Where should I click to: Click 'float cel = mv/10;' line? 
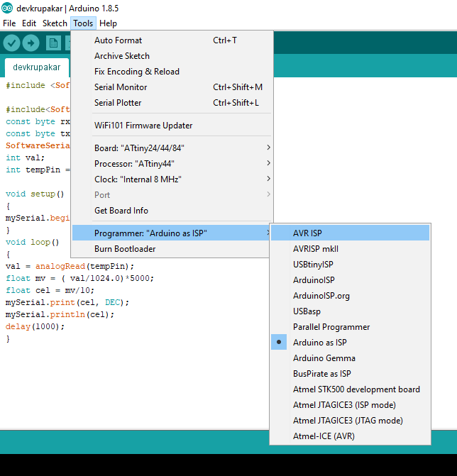50,291
